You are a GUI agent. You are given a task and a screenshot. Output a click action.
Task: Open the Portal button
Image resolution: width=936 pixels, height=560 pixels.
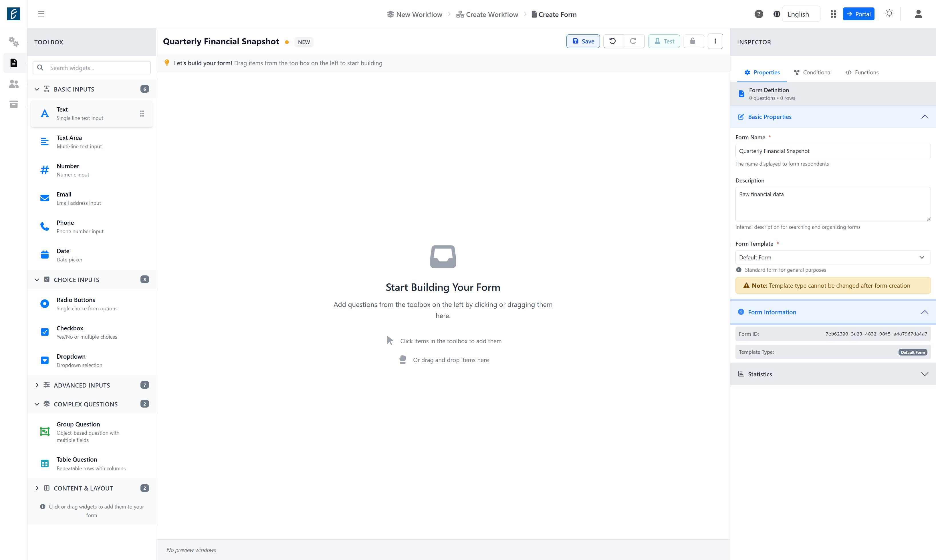(859, 14)
